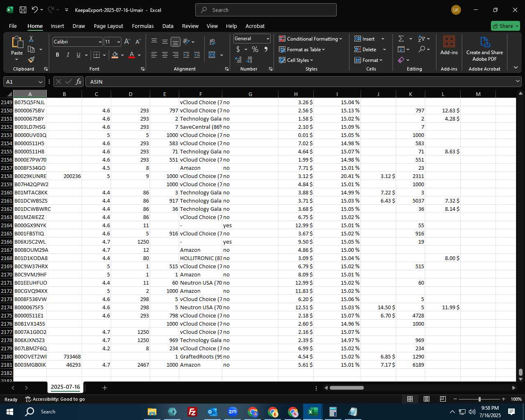
Task: Click the Wrap Text icon
Action: point(212,42)
